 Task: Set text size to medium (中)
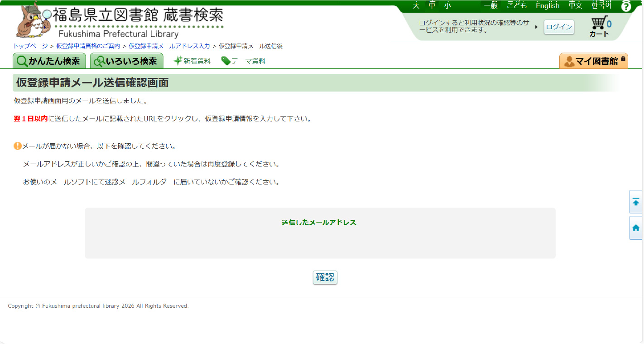click(432, 5)
